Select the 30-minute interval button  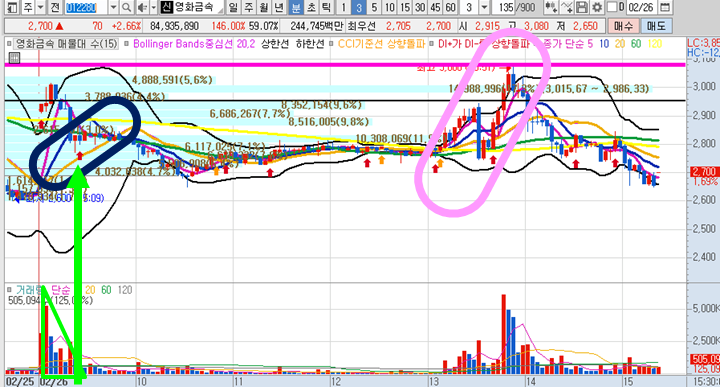(420, 7)
